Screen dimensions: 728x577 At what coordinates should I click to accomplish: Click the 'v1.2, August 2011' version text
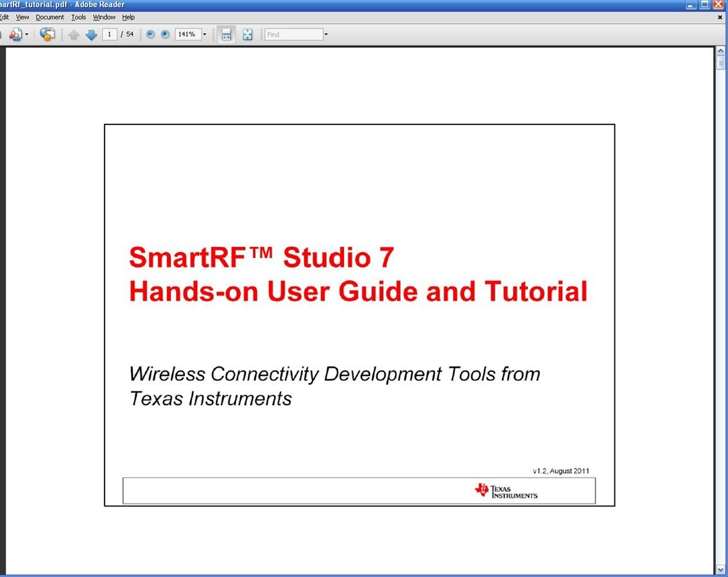coord(561,470)
